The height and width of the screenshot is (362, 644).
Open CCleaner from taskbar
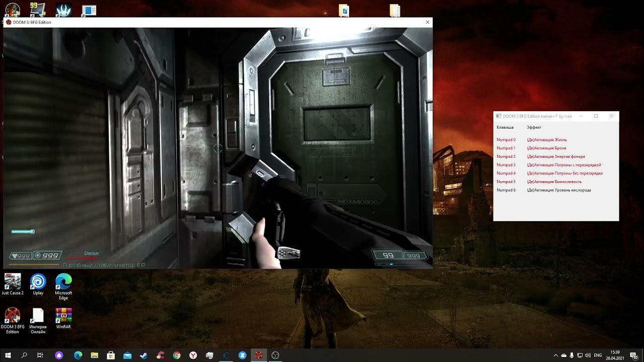(160, 355)
